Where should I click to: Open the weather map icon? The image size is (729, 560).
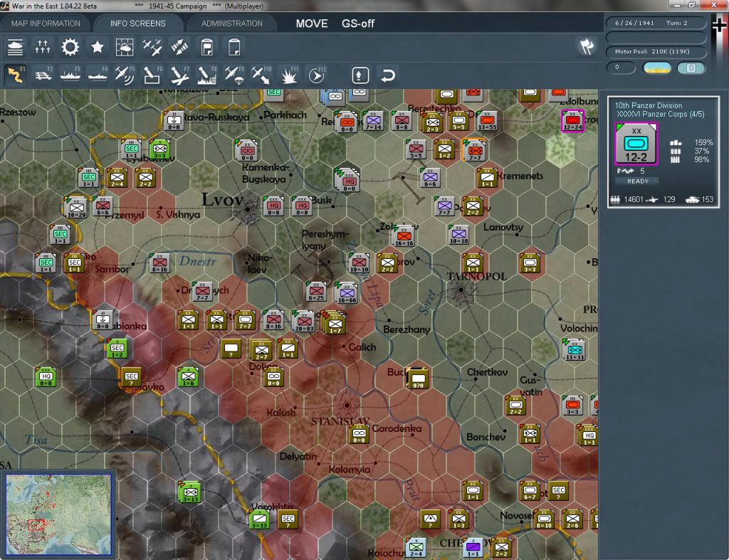point(125,47)
